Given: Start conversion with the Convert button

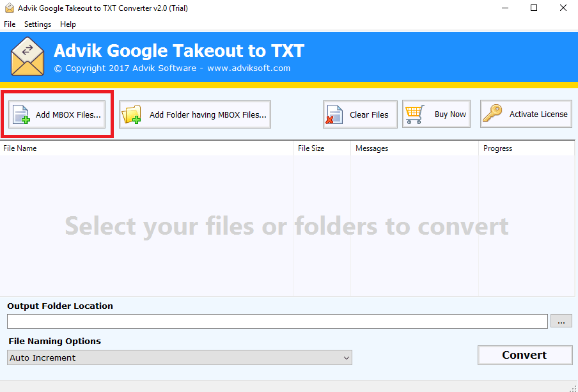Looking at the screenshot, I should (x=525, y=355).
